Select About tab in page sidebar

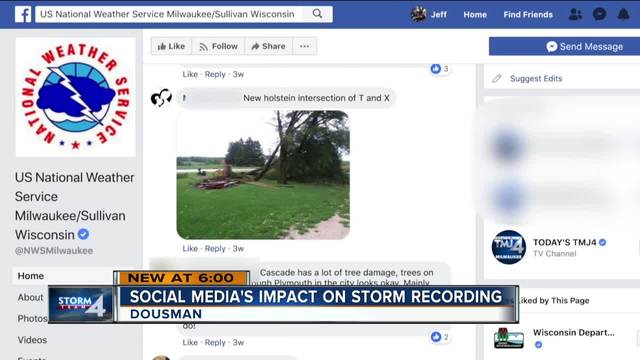click(x=30, y=298)
